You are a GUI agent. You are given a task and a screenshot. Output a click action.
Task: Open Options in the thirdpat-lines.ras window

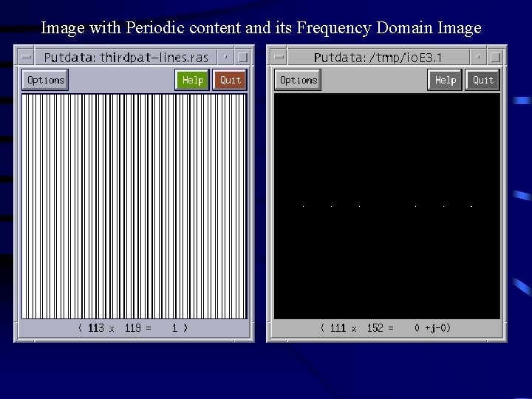[x=45, y=80]
